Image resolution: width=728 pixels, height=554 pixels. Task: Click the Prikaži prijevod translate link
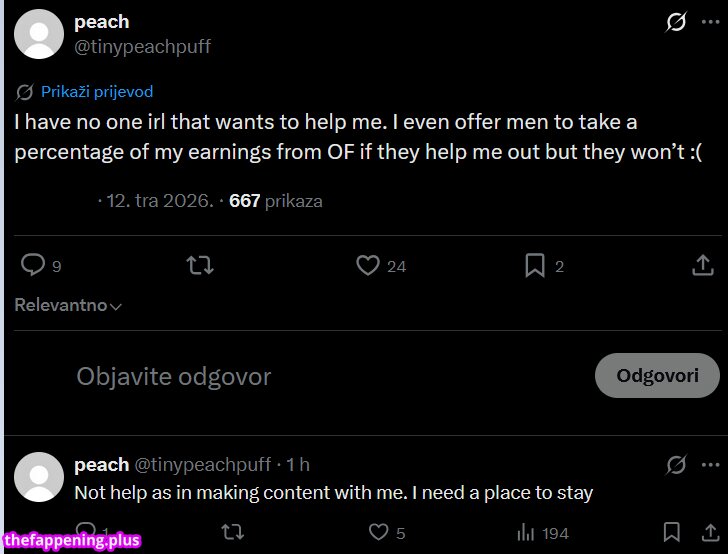click(x=97, y=92)
